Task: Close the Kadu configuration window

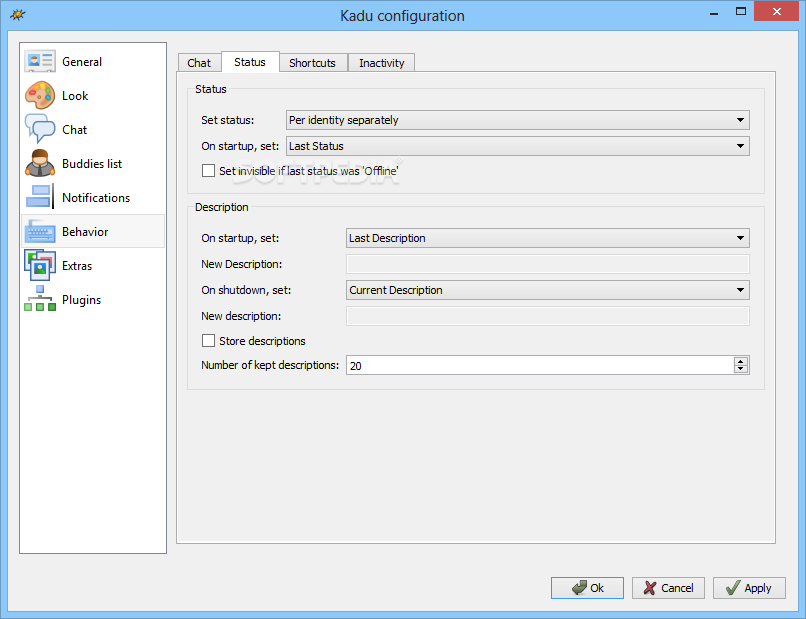Action: point(777,11)
